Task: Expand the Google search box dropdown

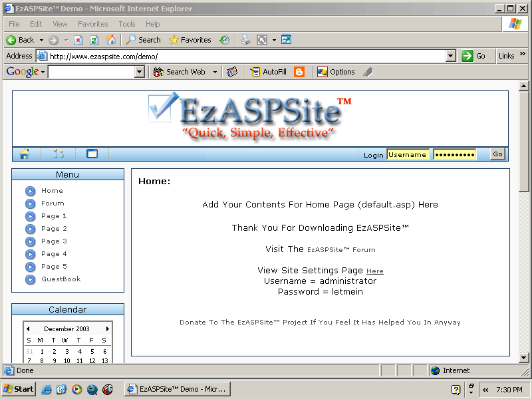Action: coord(140,72)
